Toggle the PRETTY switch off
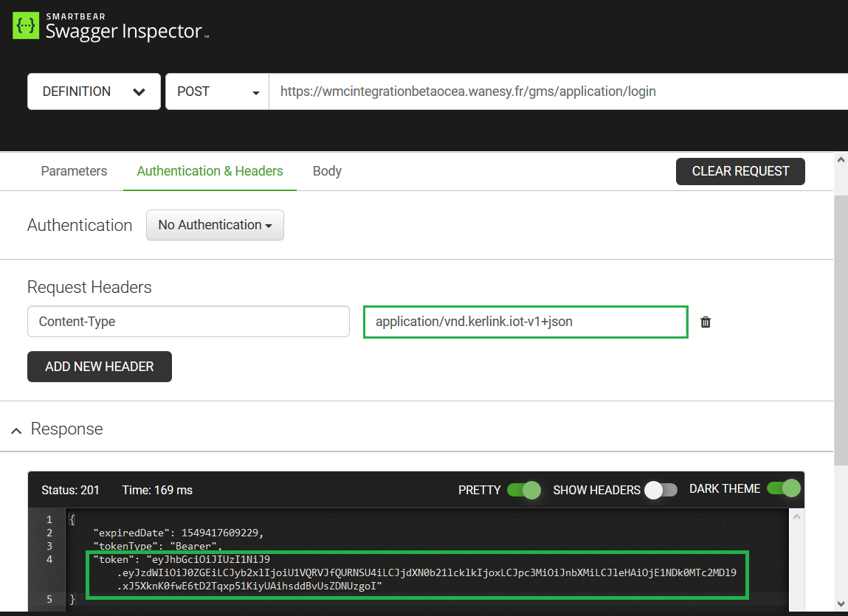The width and height of the screenshot is (848, 616). [x=523, y=490]
